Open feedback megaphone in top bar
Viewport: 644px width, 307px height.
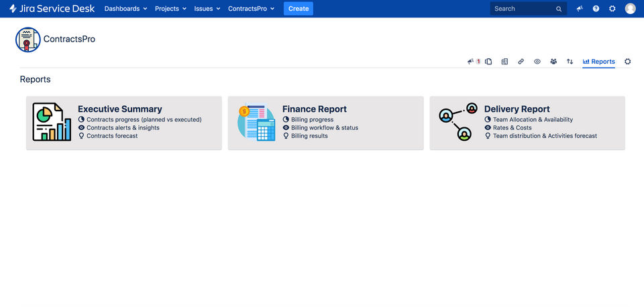[x=580, y=9]
